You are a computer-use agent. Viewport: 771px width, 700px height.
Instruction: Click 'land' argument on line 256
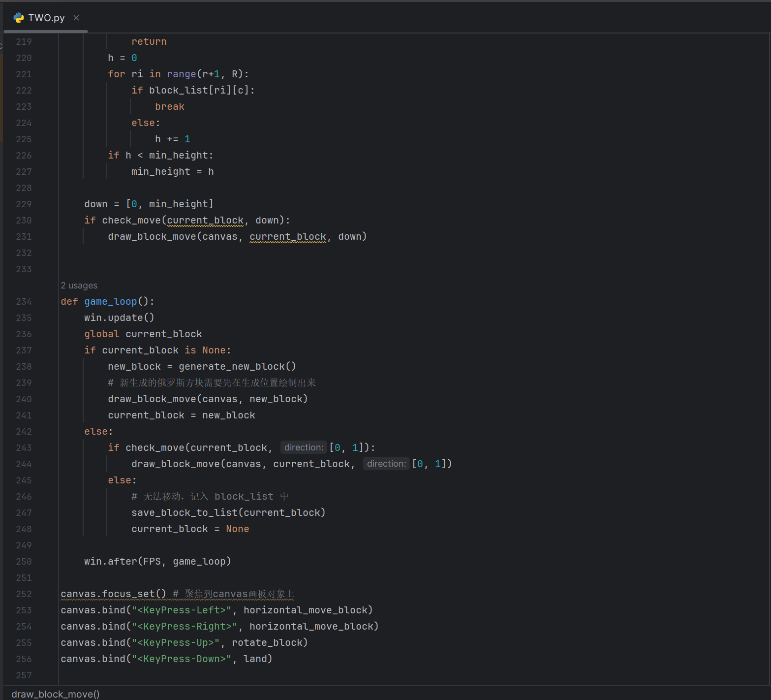point(255,659)
